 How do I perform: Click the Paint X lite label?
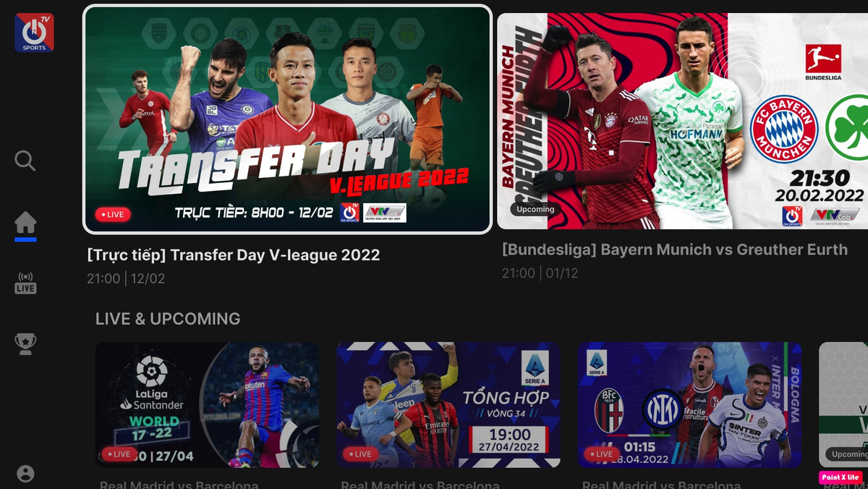pyautogui.click(x=841, y=477)
